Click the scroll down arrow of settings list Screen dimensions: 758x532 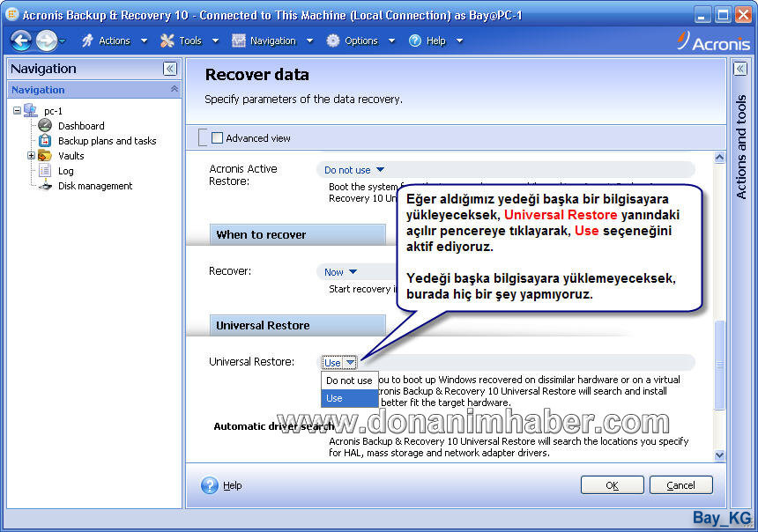[x=719, y=454]
